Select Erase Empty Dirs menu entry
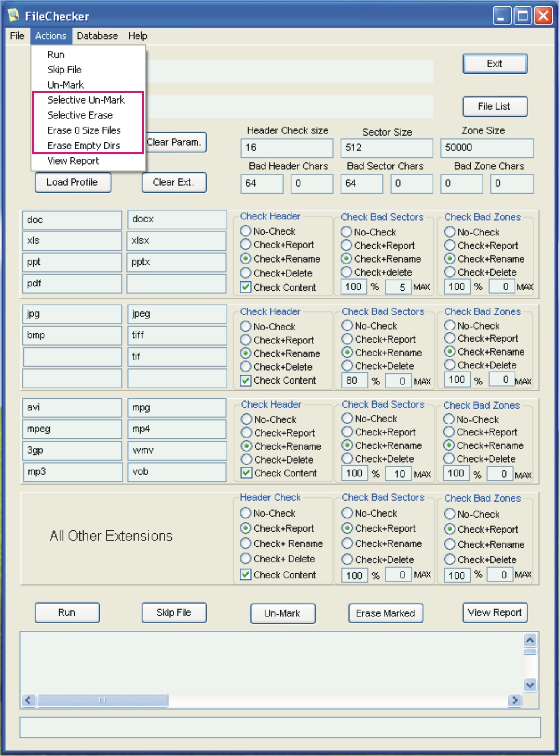The width and height of the screenshot is (559, 756). (83, 146)
